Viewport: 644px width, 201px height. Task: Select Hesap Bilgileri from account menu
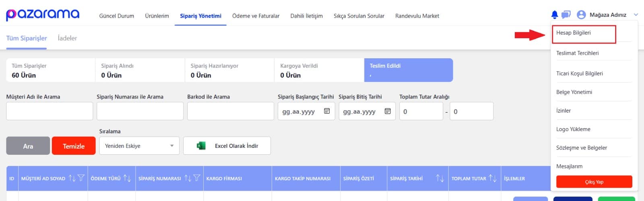point(574,33)
